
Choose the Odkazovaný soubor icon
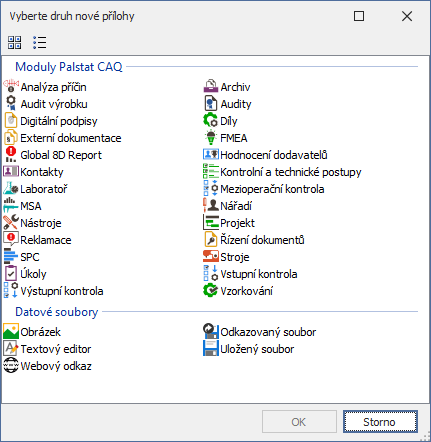211,332
